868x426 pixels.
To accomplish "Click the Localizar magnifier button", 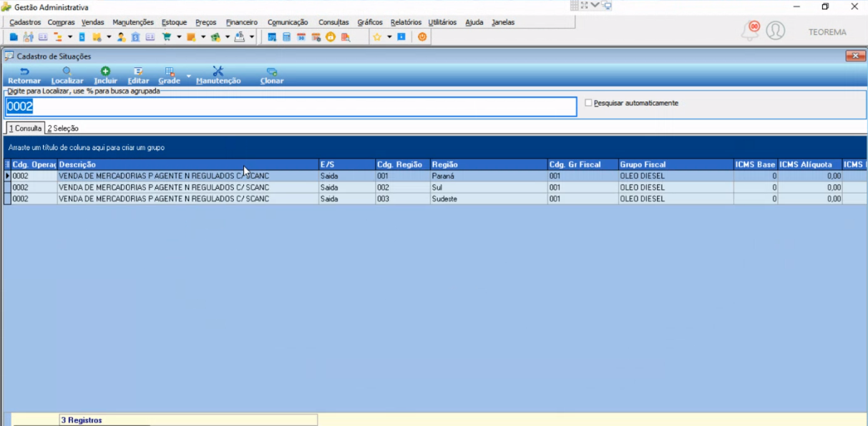I will pos(67,76).
